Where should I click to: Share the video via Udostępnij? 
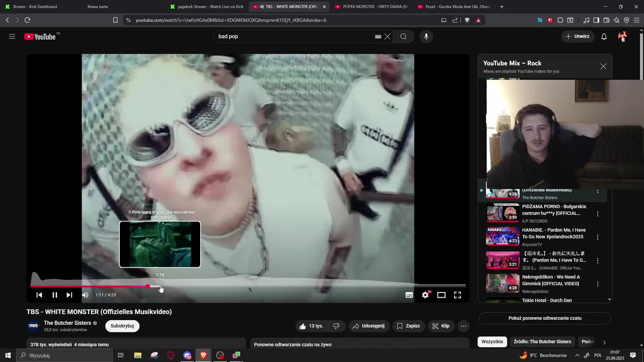[x=369, y=326]
